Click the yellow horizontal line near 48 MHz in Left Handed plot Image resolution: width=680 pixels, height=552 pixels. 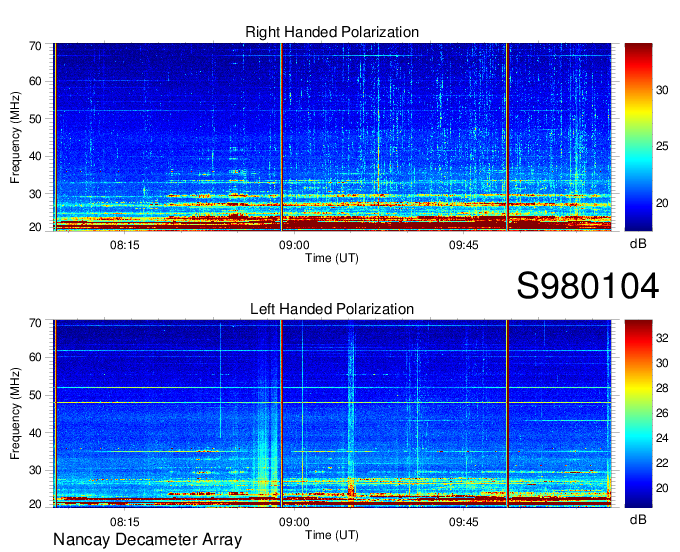click(x=332, y=403)
